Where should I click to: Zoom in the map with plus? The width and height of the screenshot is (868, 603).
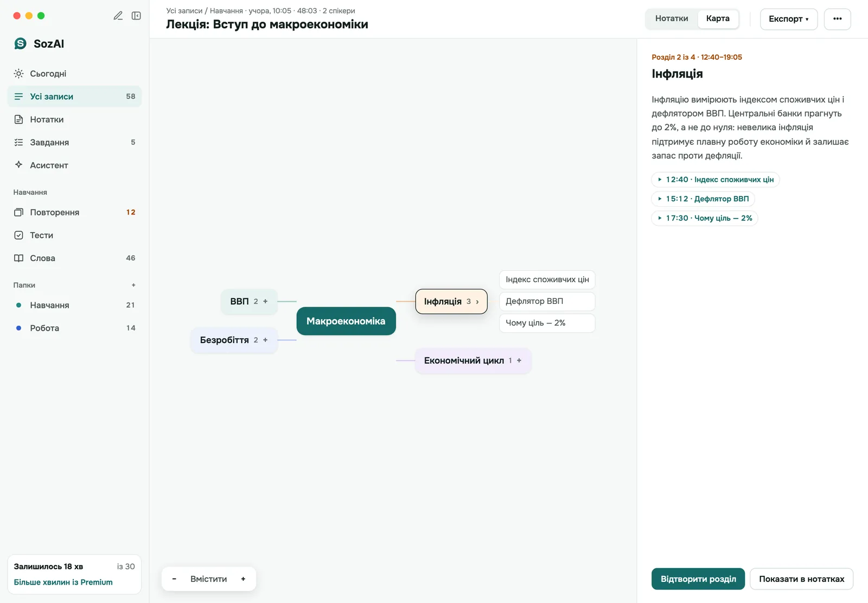pos(243,579)
